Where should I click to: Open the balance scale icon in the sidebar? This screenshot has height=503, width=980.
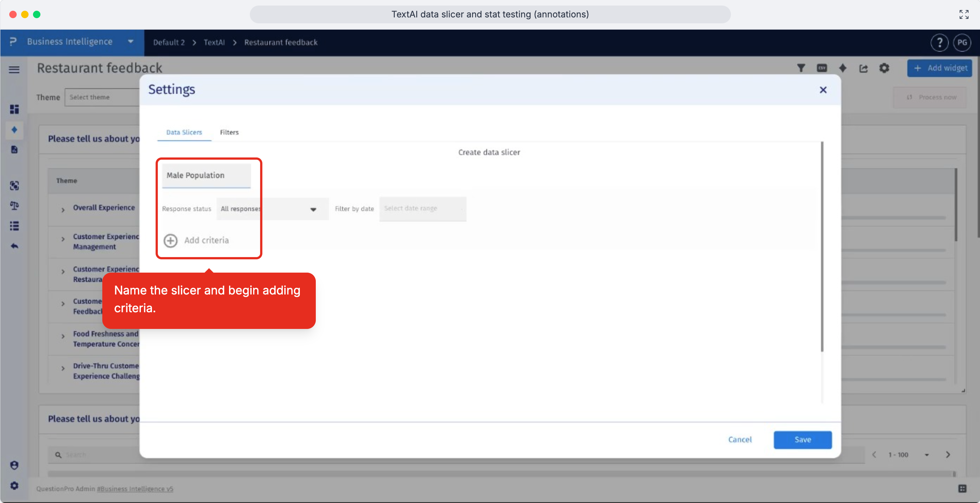(14, 206)
